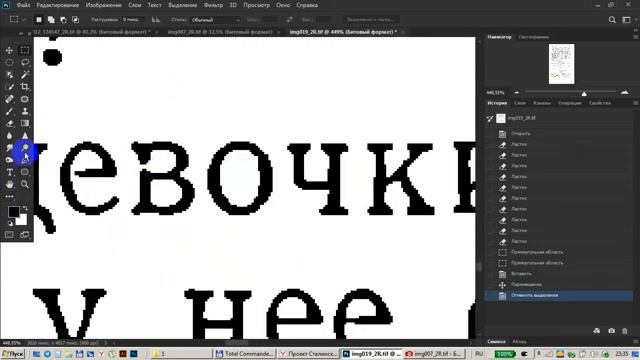Delete current history state with trash icon
The height and width of the screenshot is (360, 640).
click(x=624, y=331)
